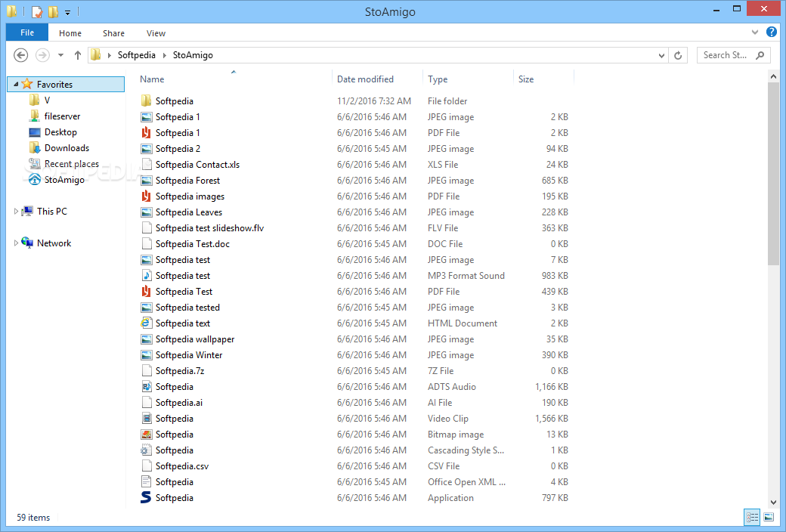Expand the address bar history dropdown
The image size is (786, 532).
(662, 55)
